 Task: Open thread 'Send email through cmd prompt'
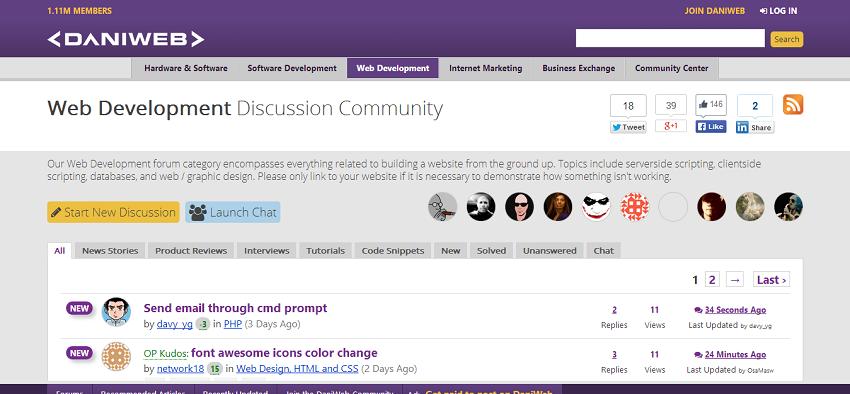[235, 308]
